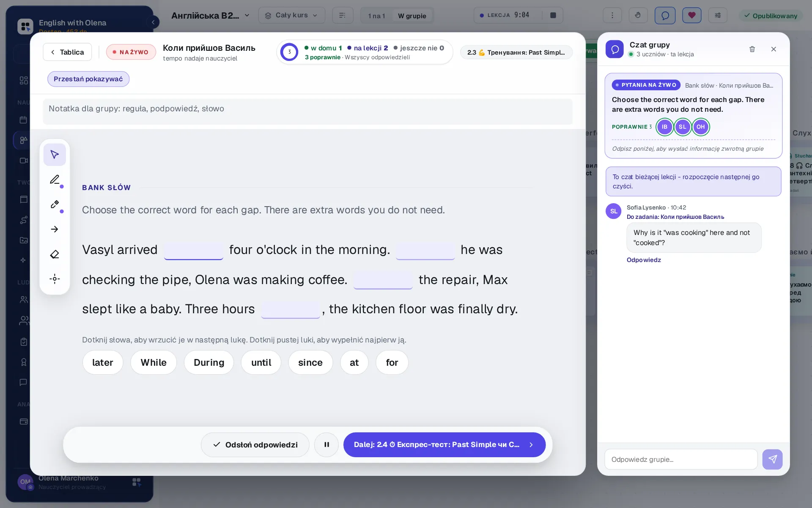The height and width of the screenshot is (508, 812).
Task: Focus the Odpowiedz grupie reply field
Action: tap(681, 459)
